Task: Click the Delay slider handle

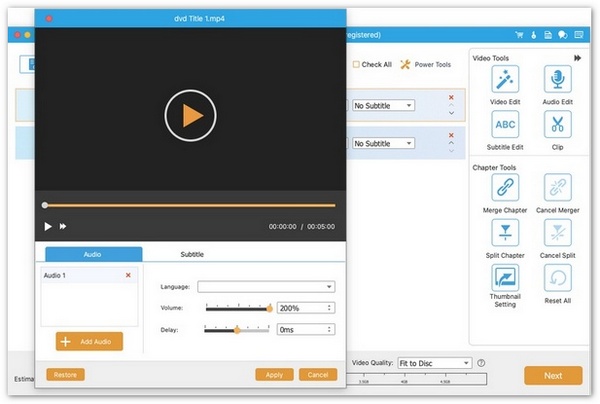Action: tap(237, 330)
